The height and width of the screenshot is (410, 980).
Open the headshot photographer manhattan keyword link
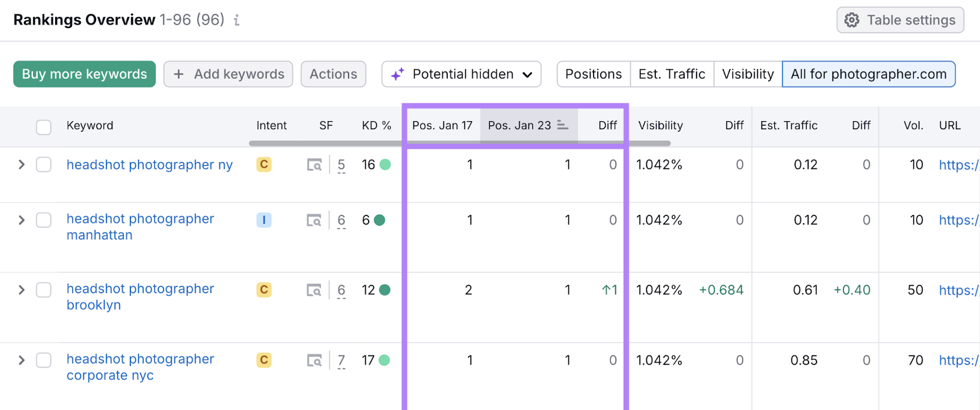click(x=140, y=227)
